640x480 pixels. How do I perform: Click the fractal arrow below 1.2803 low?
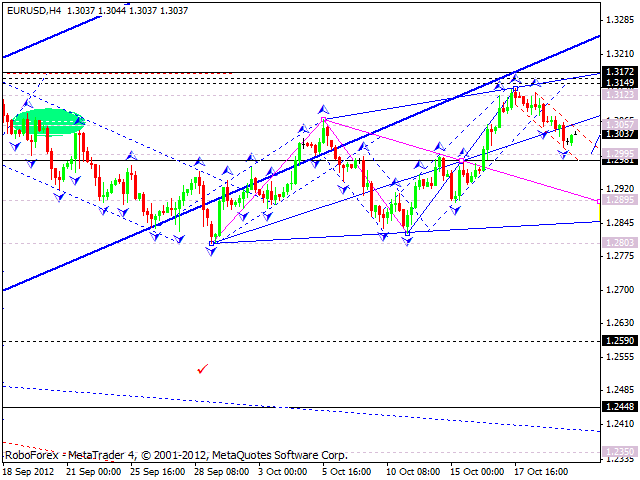(211, 252)
